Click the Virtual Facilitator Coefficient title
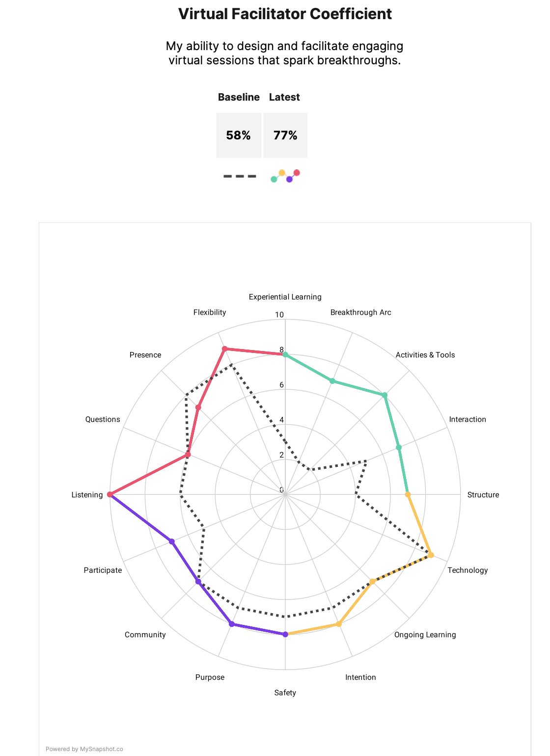 click(285, 14)
